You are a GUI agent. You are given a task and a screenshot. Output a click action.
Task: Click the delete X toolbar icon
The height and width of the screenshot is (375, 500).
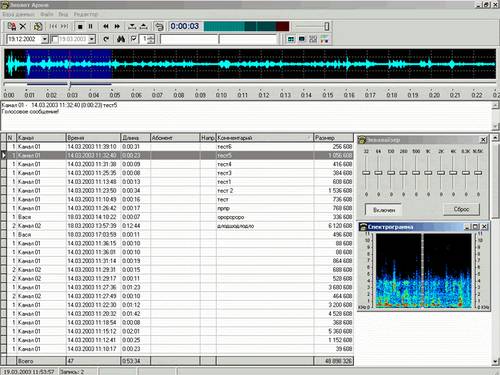[x=23, y=26]
